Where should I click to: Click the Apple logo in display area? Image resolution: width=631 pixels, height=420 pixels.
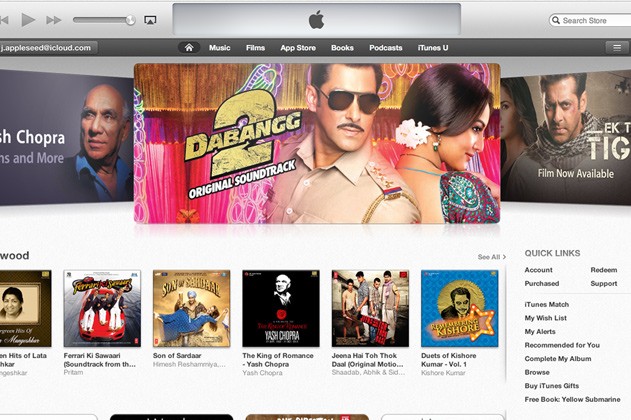click(x=316, y=20)
